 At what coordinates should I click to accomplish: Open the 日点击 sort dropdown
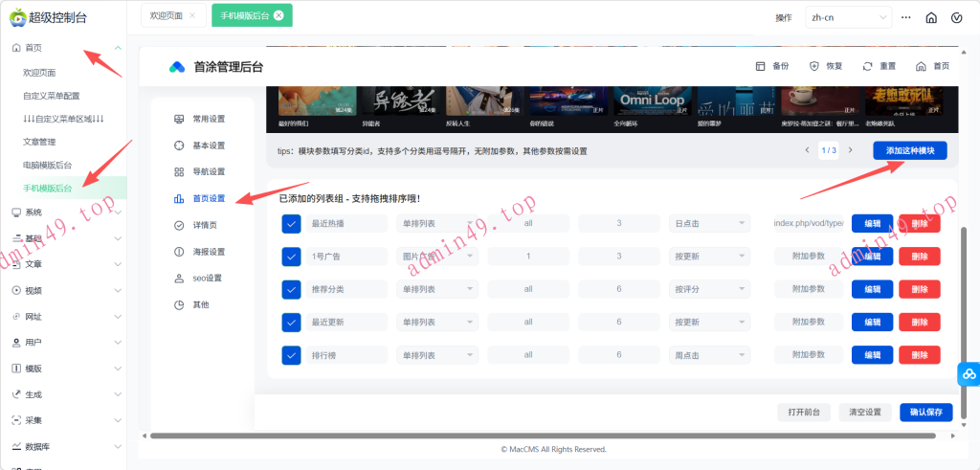(x=709, y=223)
